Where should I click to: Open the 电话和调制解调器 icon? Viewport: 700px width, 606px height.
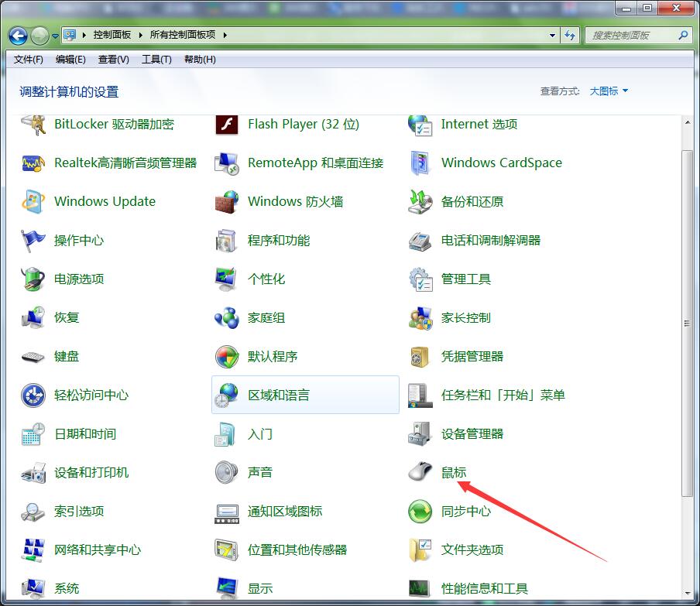(420, 241)
